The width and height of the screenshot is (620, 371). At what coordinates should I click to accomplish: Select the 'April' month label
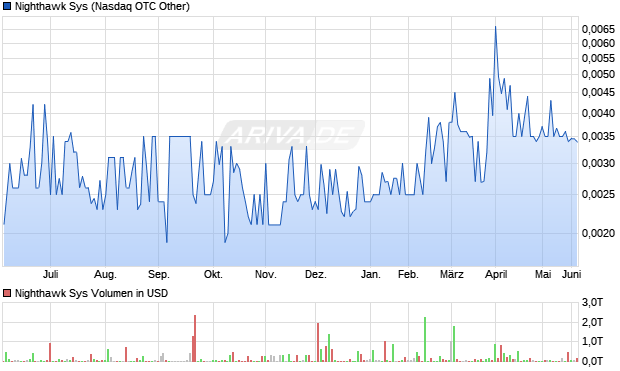pyautogui.click(x=496, y=274)
